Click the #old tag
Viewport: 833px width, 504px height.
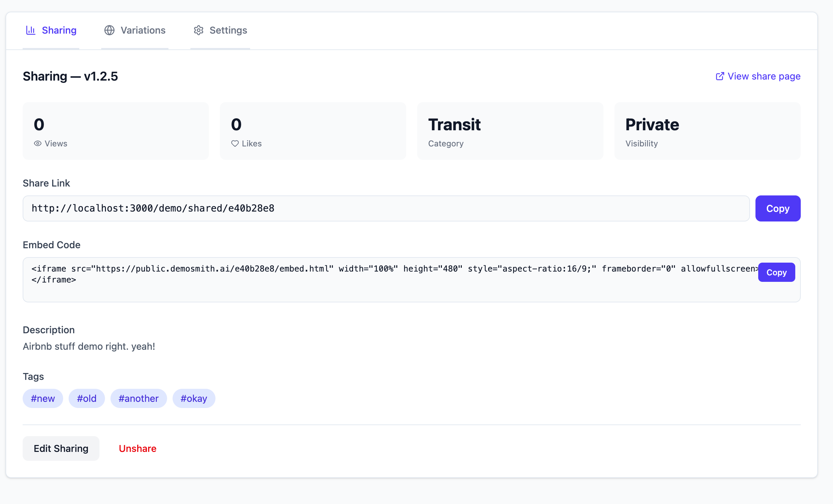click(x=86, y=398)
